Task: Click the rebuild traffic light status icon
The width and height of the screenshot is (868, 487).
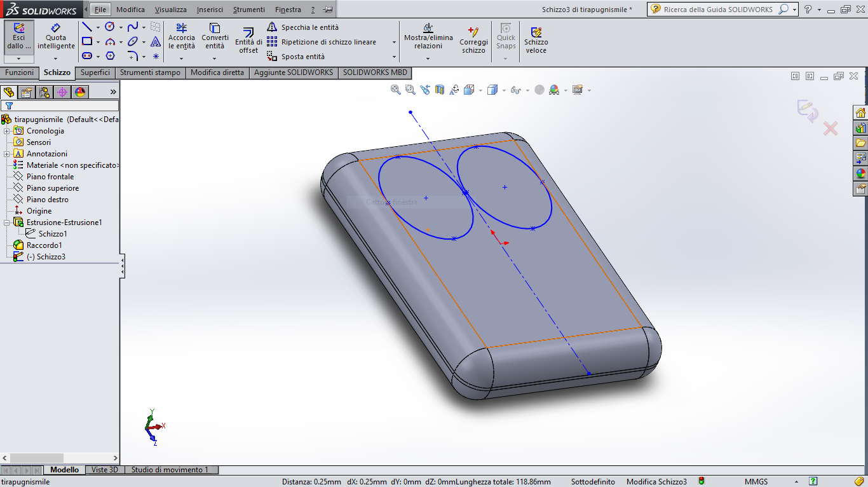Action: pyautogui.click(x=702, y=481)
